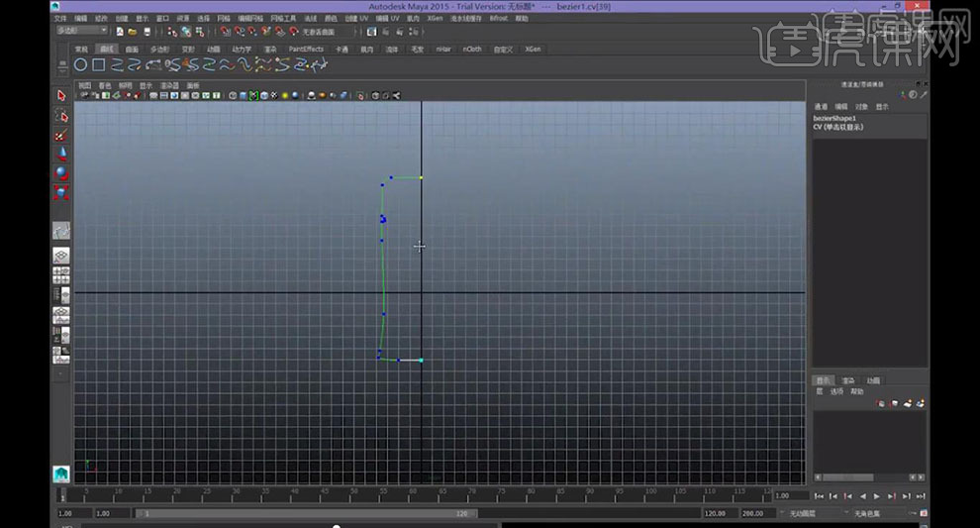Select the NURBS square shelf icon
Viewport: 980px width, 528px height.
(99, 64)
